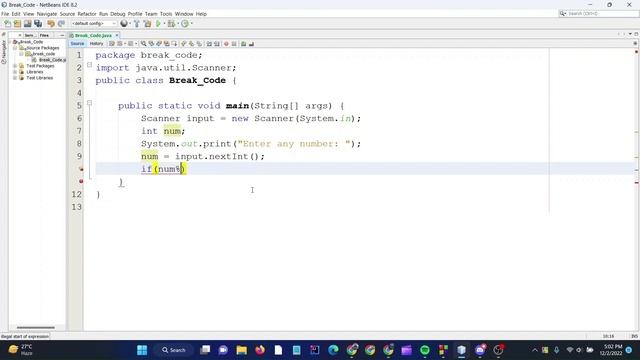This screenshot has width=640, height=360.
Task: Click the Undo arrow icon
Action: coord(51,24)
